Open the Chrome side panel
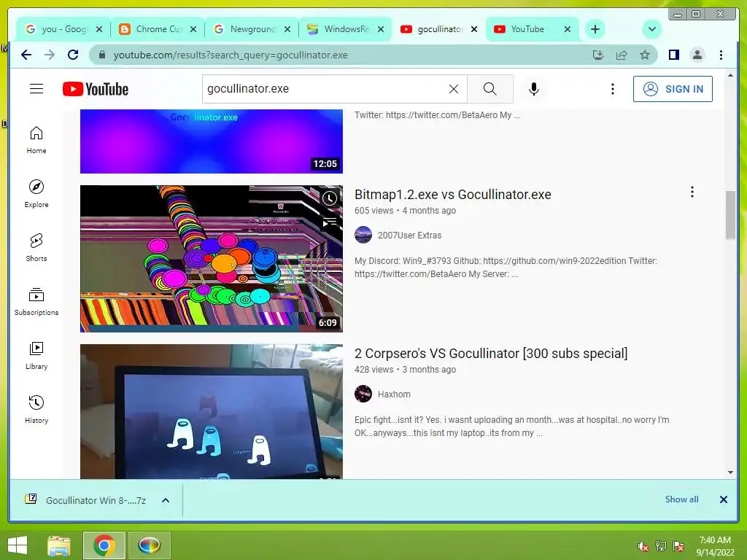The image size is (747, 560). tap(673, 55)
